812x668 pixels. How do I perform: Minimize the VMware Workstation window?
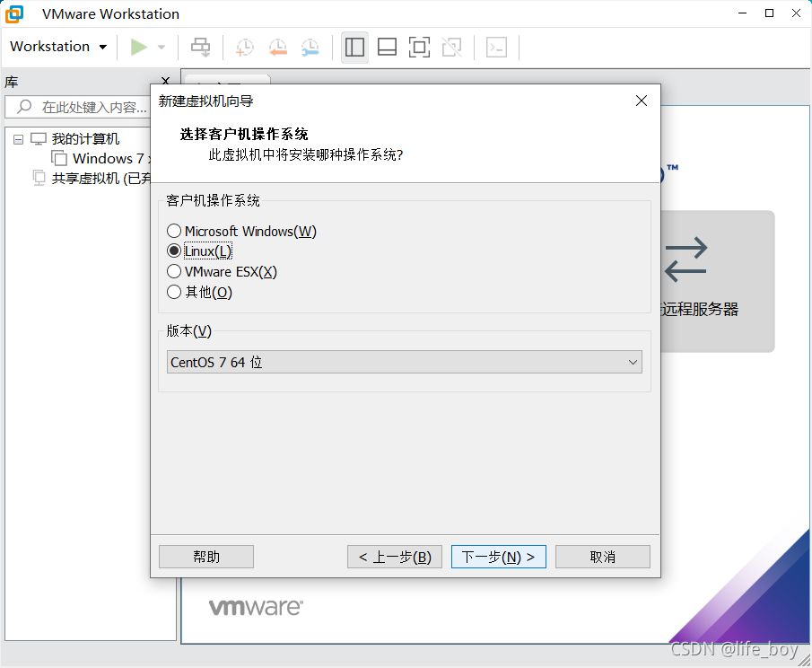pos(743,13)
